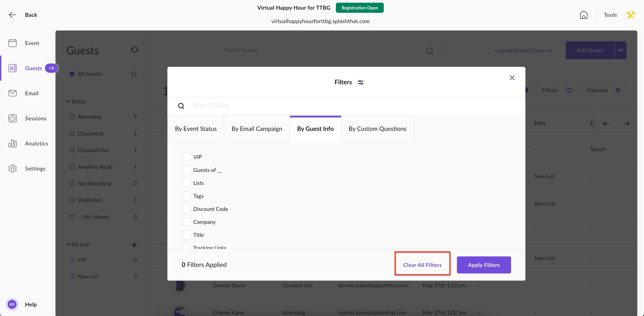Screen dimensions: 644x316
Task: Click the Back arrow icon
Action: tap(13, 15)
